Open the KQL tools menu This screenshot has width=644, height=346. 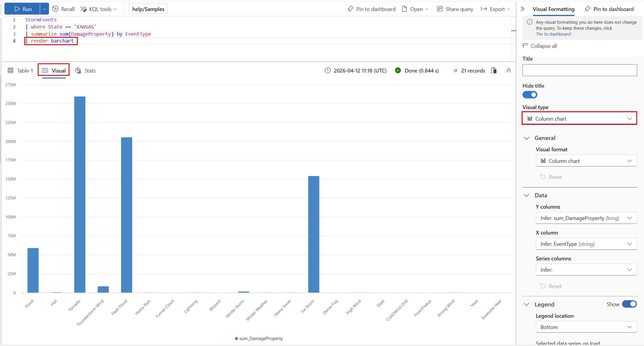tap(99, 9)
